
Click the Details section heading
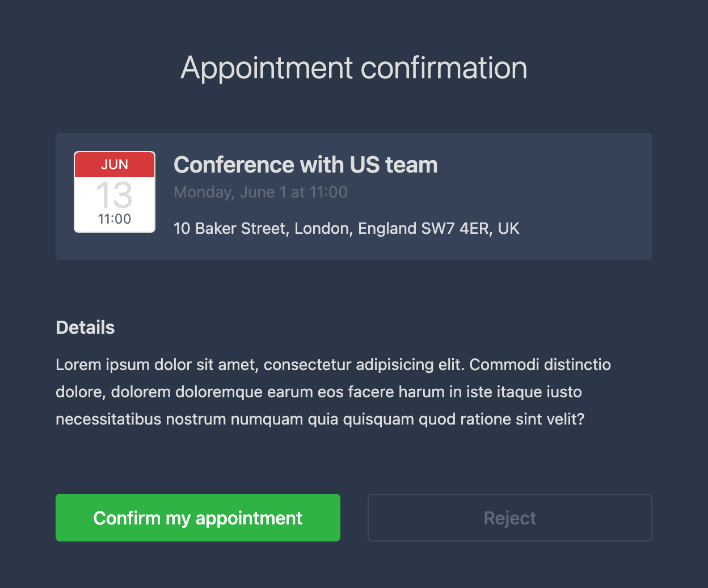[86, 327]
